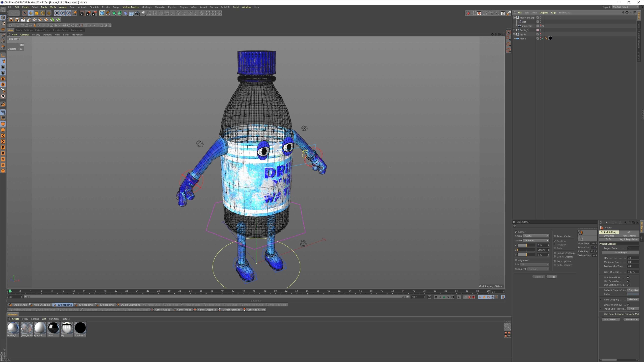The width and height of the screenshot is (644, 362).
Task: Toggle Use Animation checkbox
Action: 628,277
